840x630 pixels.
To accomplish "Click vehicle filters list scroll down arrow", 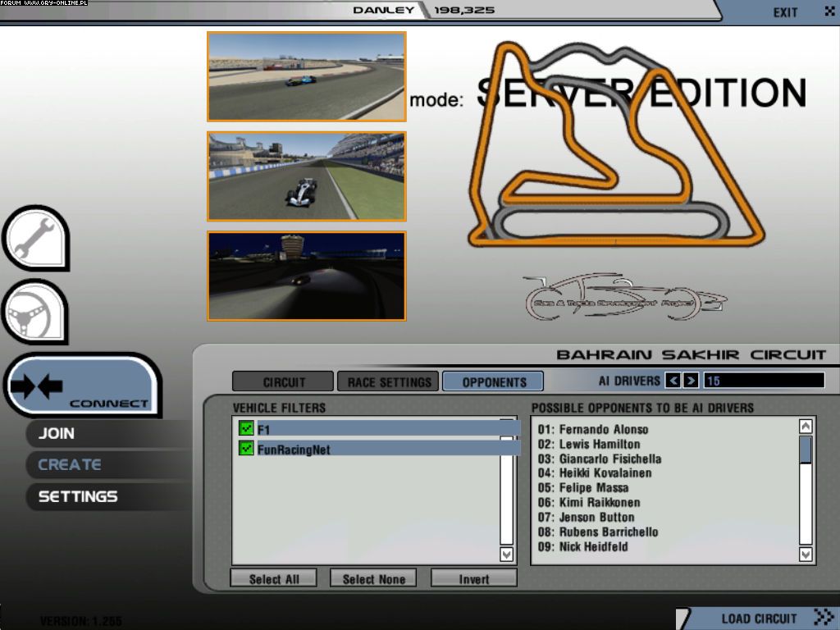I will 506,554.
